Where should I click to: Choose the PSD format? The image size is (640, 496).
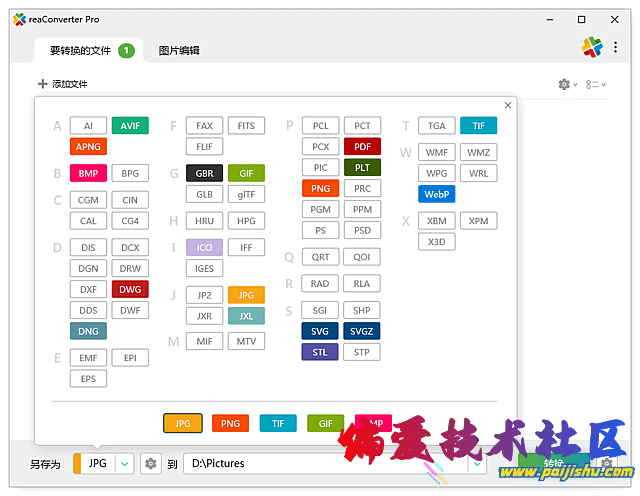(x=362, y=230)
